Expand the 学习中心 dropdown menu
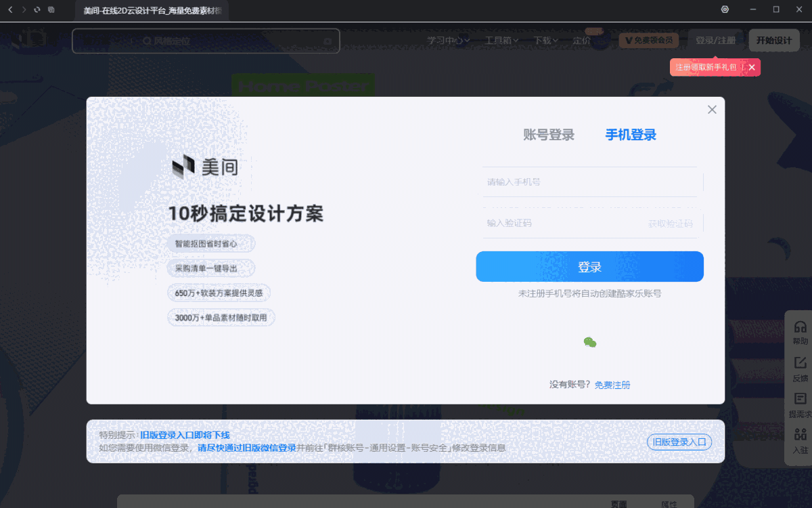The image size is (812, 508). [x=448, y=40]
